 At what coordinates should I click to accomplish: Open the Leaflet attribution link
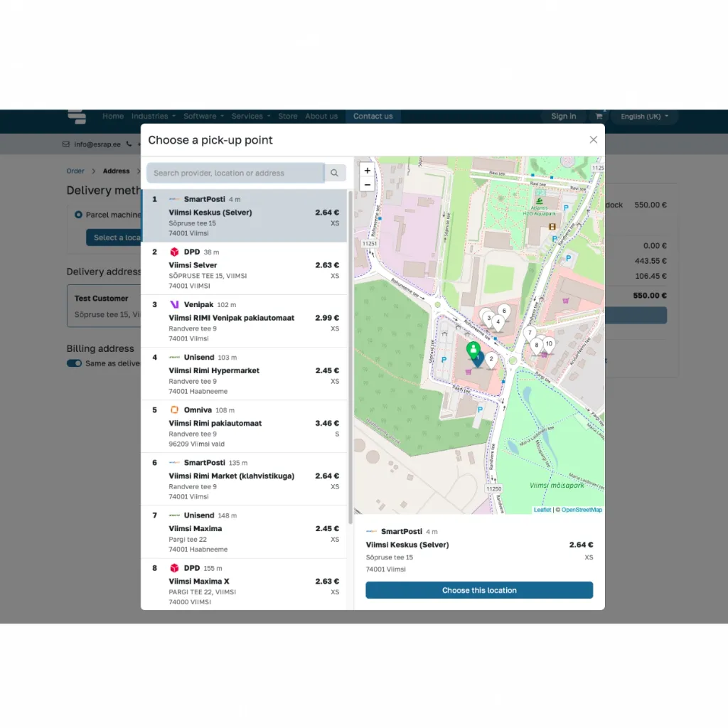pos(542,510)
